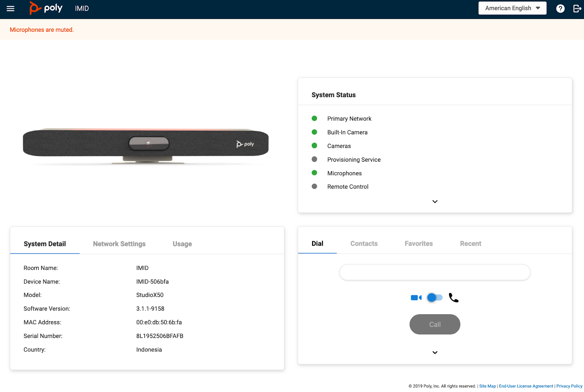
Task: Expand the Dial panel chevron
Action: [434, 352]
